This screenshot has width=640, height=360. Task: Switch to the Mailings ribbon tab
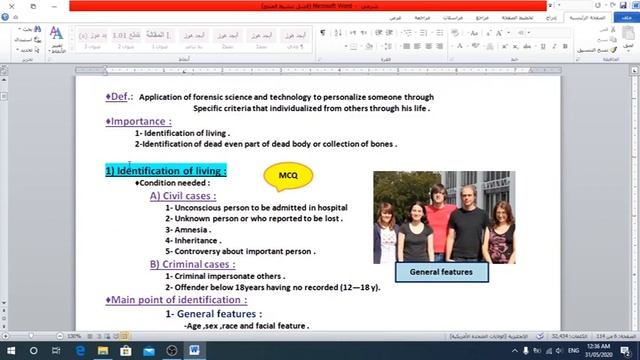click(453, 18)
